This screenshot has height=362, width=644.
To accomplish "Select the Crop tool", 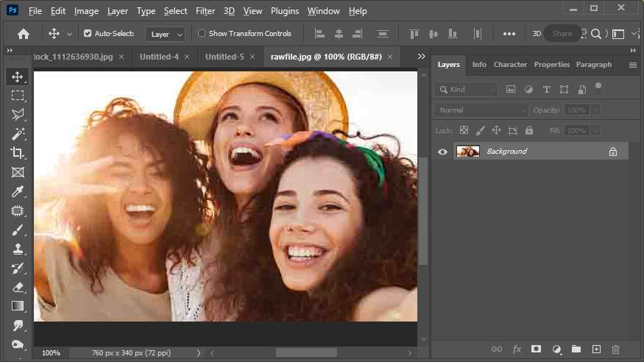I will [17, 153].
